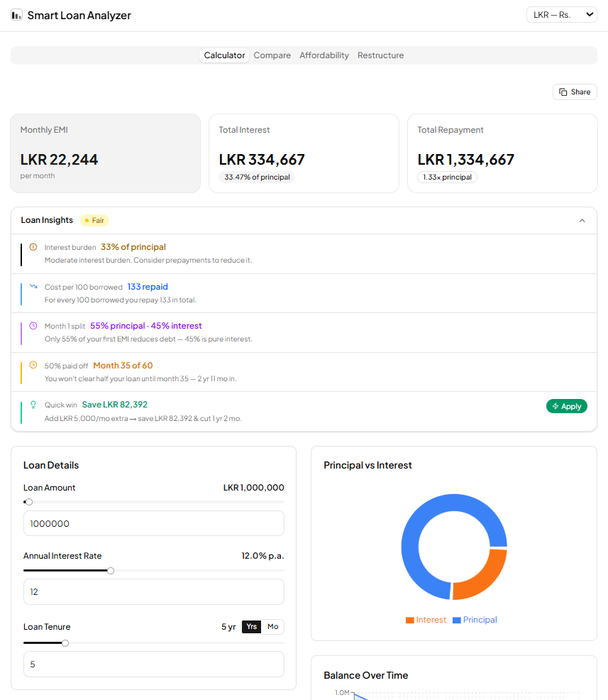Screen dimensions: 608x700
Task: Click the copy icon in Share button
Action: point(563,92)
